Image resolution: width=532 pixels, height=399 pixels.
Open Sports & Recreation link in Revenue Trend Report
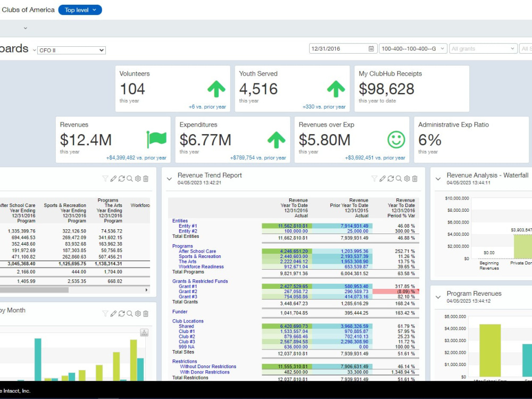(x=199, y=256)
